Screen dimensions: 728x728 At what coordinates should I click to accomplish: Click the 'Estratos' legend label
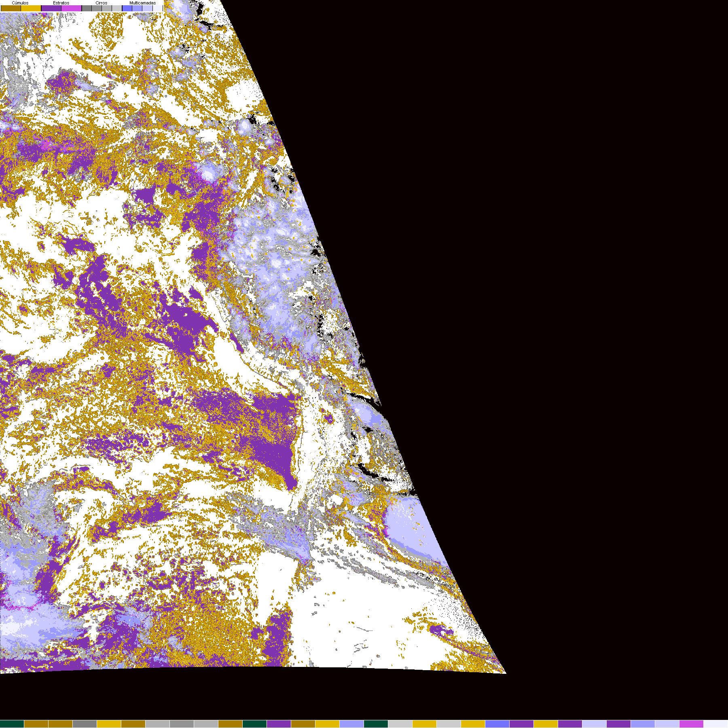(61, 3)
